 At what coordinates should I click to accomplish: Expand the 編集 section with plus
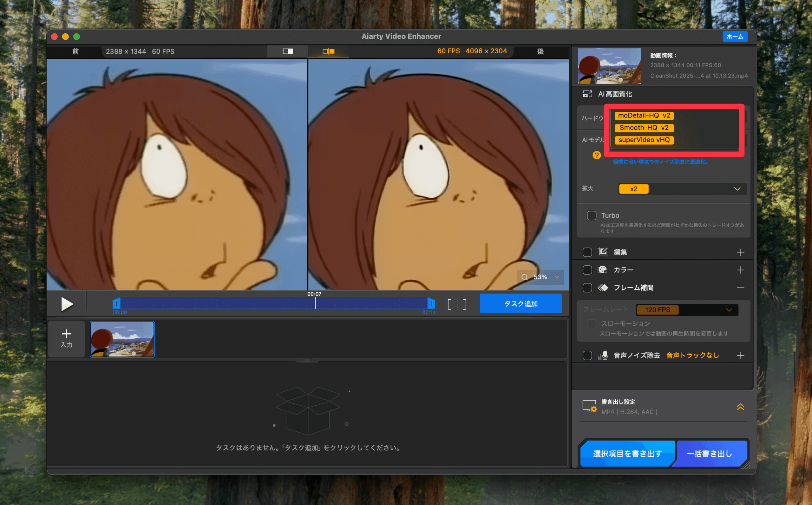tap(740, 252)
